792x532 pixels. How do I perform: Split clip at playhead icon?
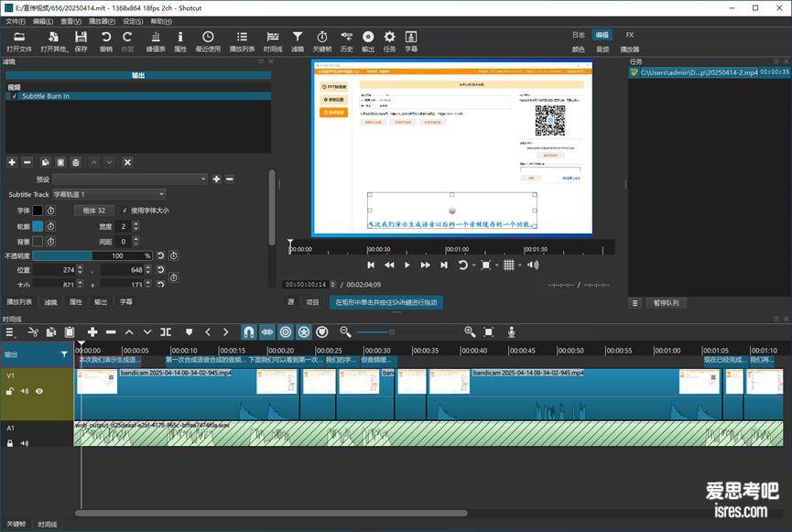(166, 332)
